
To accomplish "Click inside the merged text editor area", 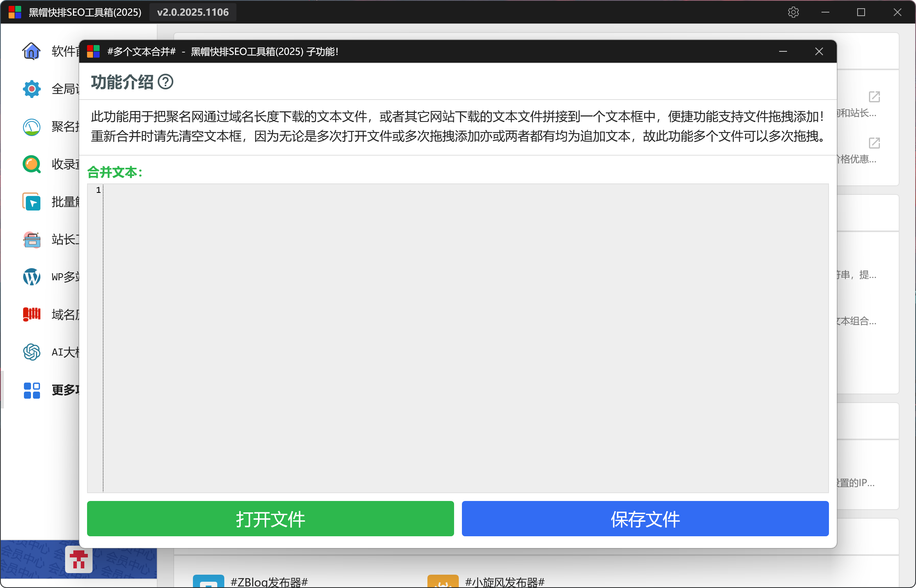I will click(465, 337).
